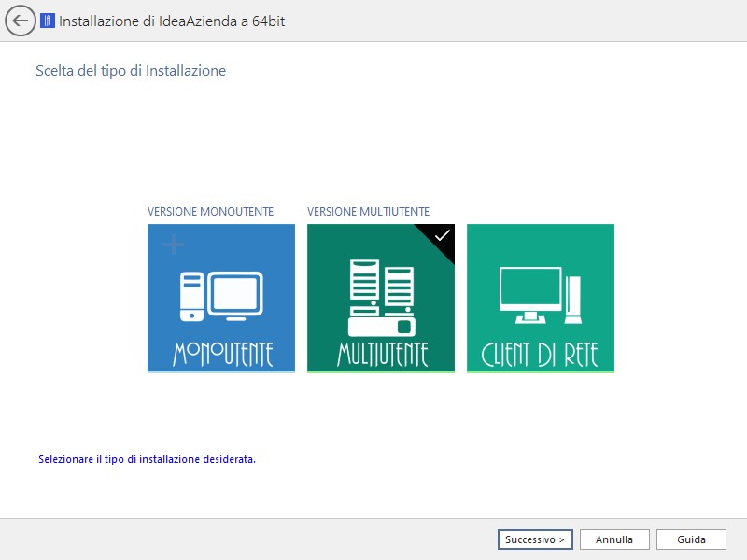Click the IdeaAzienda installer logo icon

(x=48, y=21)
